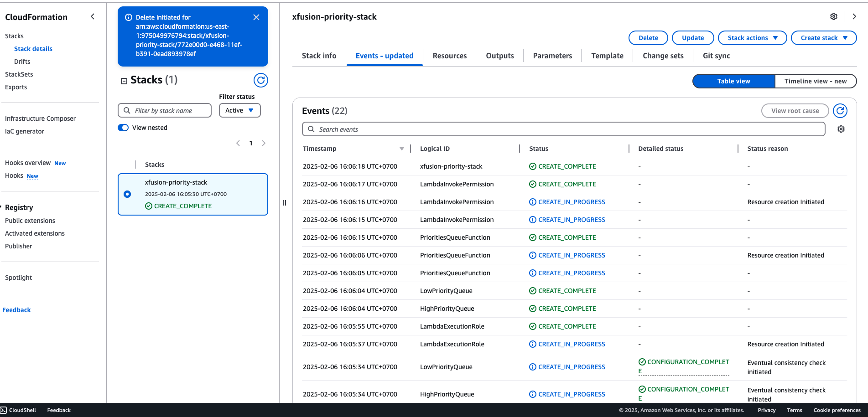Sort events by Timestamp arrow

(402, 149)
